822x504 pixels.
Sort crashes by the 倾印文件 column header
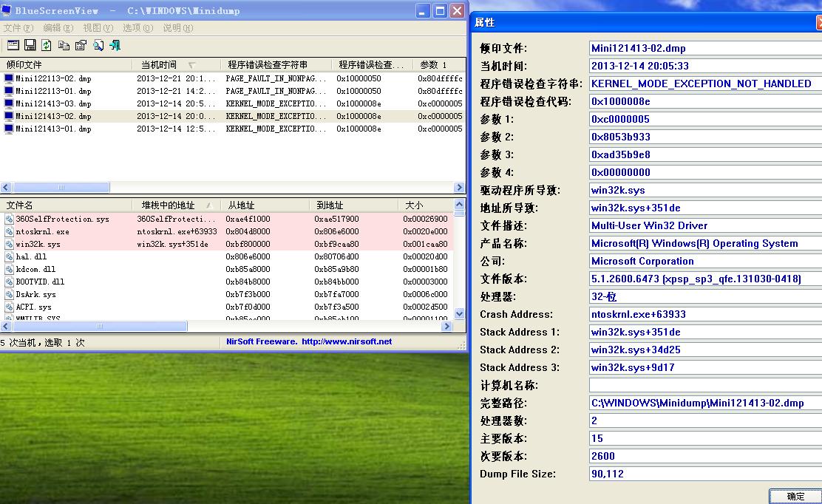point(66,65)
